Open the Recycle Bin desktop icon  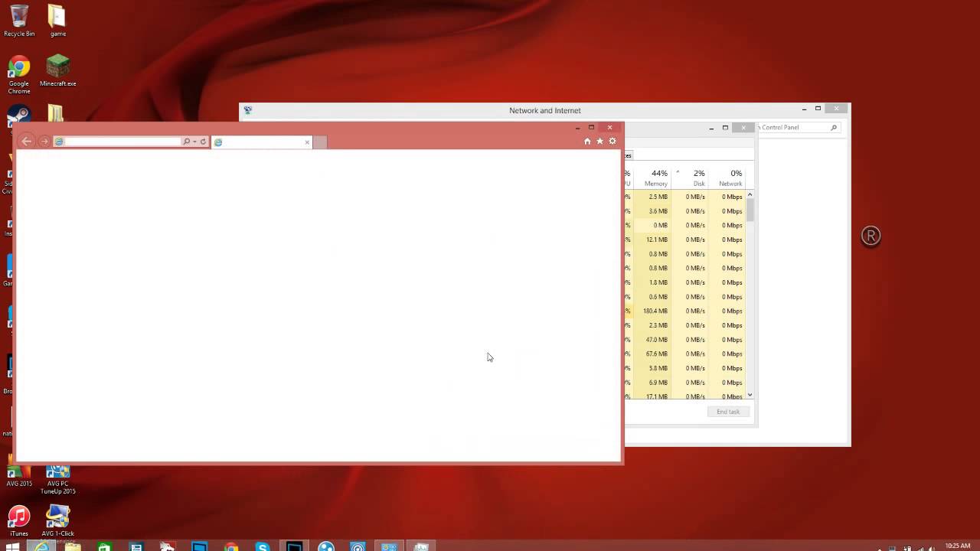click(x=19, y=21)
